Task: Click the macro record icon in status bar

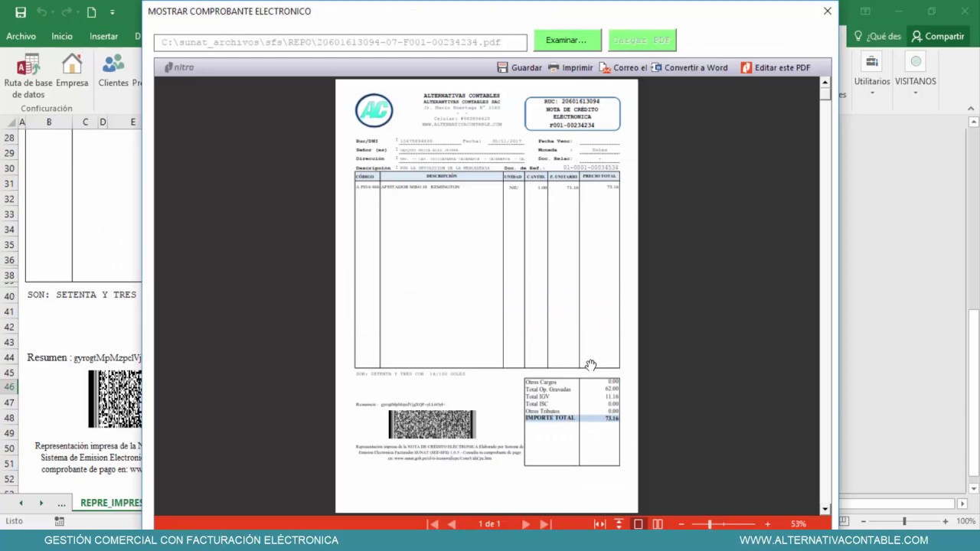Action: pos(59,521)
